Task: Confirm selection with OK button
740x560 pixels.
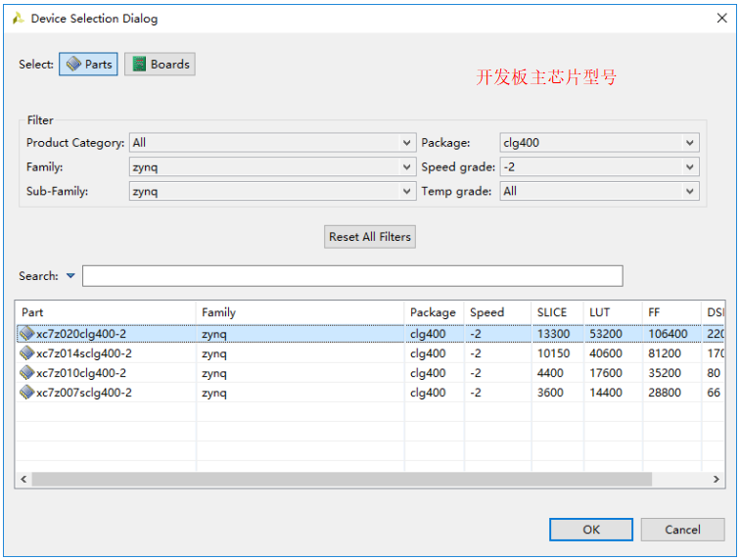Action: pyautogui.click(x=591, y=530)
